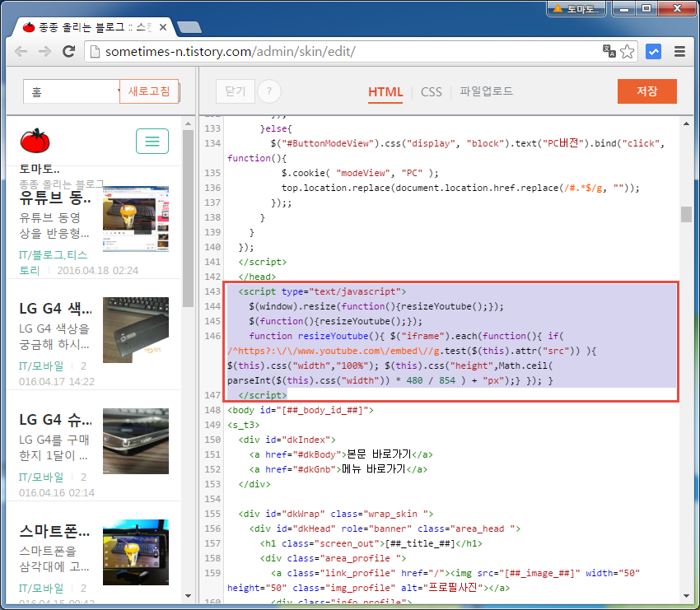
Task: Click line number 143 in gutter
Action: point(212,291)
